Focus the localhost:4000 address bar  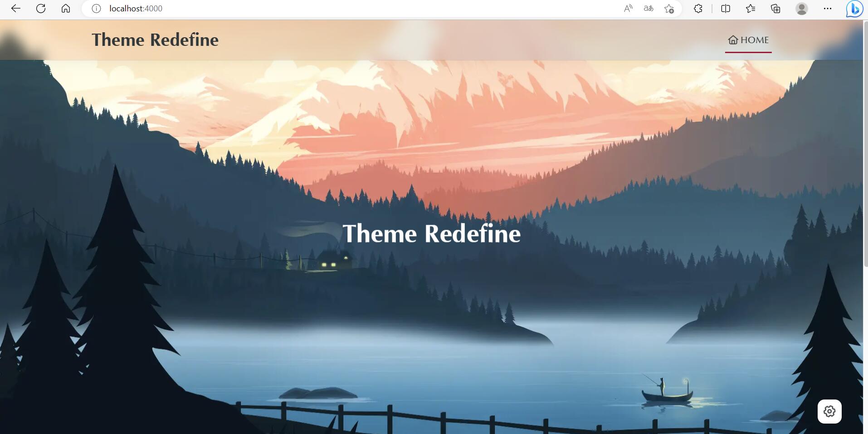(x=317, y=9)
